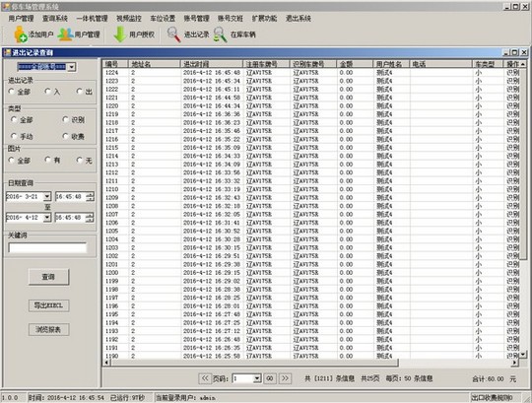The height and width of the screenshot is (403, 532).
Task: Open 进出记录 magnifier toolbar icon
Action: pos(173,34)
